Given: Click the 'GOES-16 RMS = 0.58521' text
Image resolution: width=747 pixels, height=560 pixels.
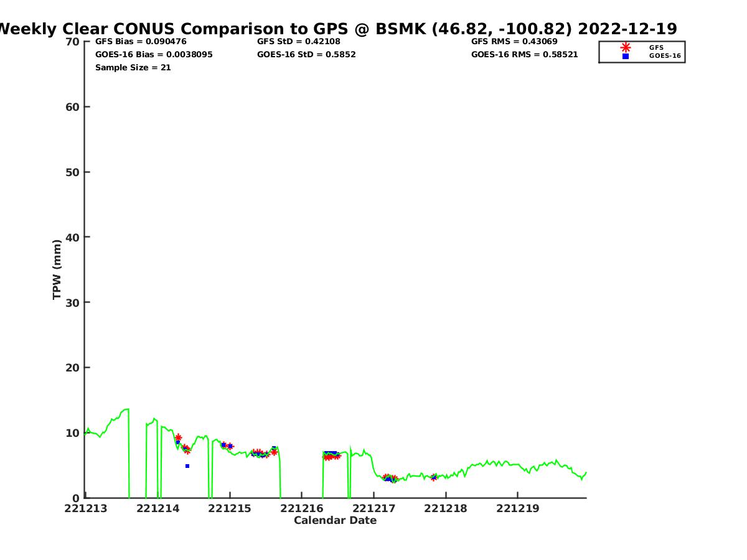Looking at the screenshot, I should coord(524,54).
